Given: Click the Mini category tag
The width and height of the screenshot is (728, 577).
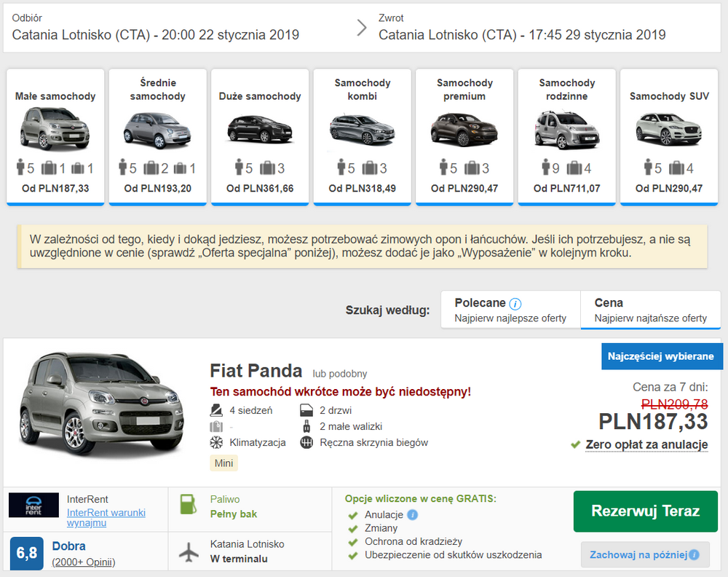Looking at the screenshot, I should (x=223, y=463).
